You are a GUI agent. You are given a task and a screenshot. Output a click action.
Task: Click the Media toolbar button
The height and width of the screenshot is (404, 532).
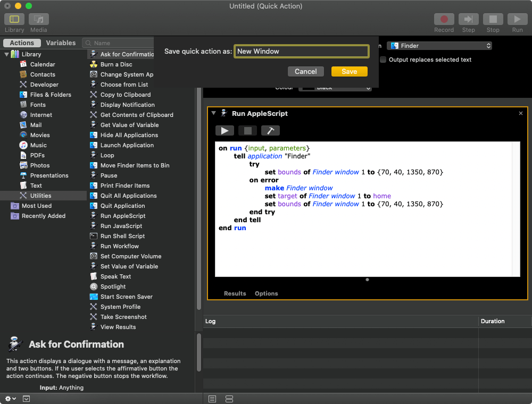tap(38, 20)
